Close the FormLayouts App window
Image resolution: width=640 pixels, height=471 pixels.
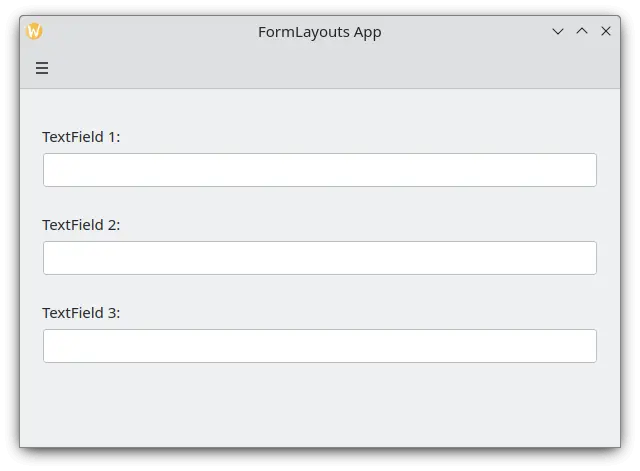(606, 31)
